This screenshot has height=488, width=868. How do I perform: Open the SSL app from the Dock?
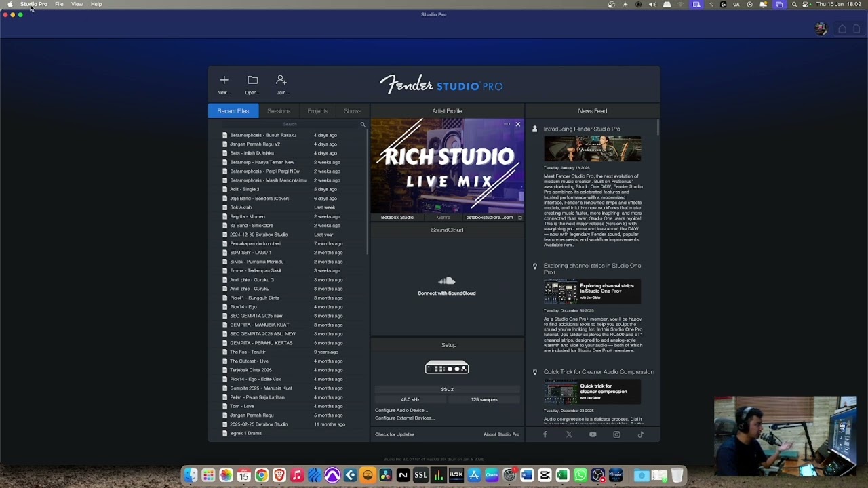(420, 476)
